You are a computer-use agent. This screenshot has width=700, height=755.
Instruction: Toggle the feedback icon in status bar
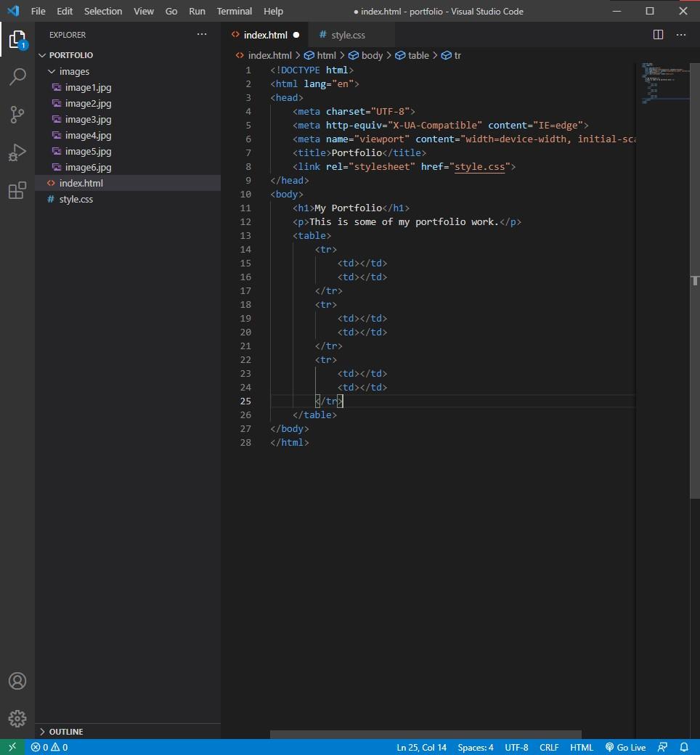pos(662,747)
